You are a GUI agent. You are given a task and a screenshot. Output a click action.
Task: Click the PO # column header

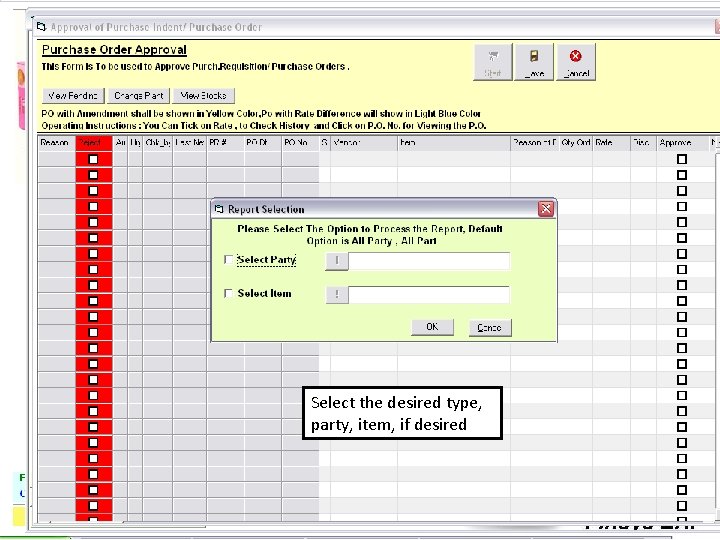coord(225,143)
